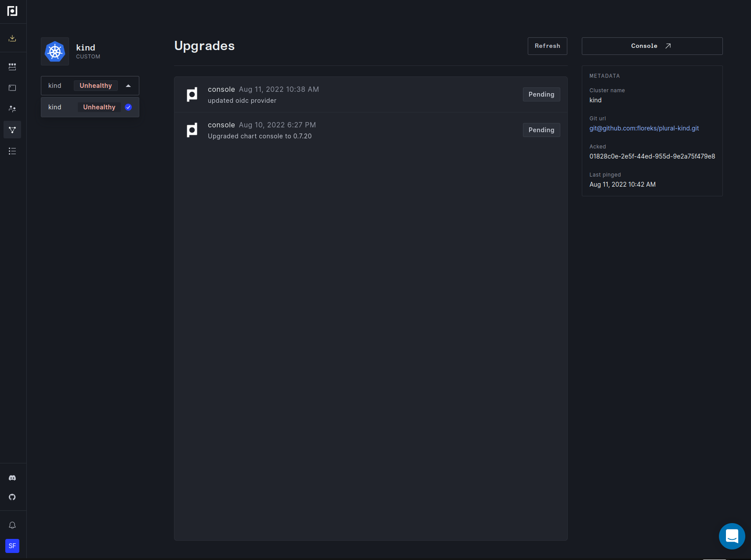Viewport: 751px width, 560px height.
Task: Collapse the kind cluster selector dropdown
Action: pos(90,86)
